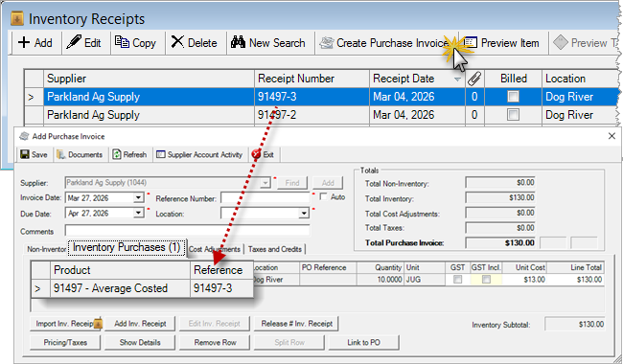Click the Reference Number input field

click(x=265, y=197)
